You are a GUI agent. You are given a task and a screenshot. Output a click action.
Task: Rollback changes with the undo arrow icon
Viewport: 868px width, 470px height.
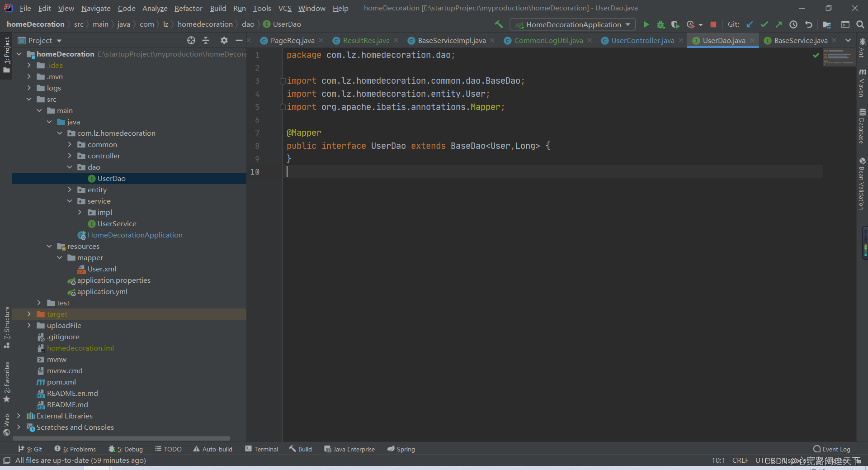pos(809,24)
